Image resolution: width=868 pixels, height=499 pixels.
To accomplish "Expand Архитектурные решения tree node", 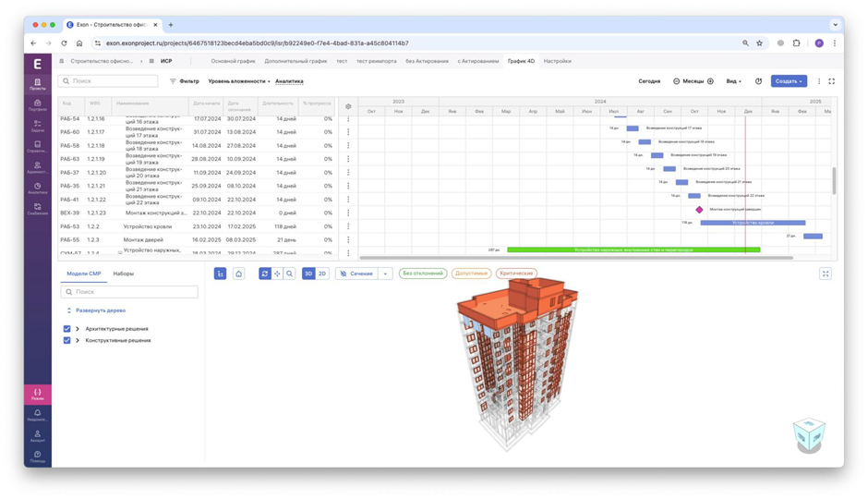I will 78,328.
